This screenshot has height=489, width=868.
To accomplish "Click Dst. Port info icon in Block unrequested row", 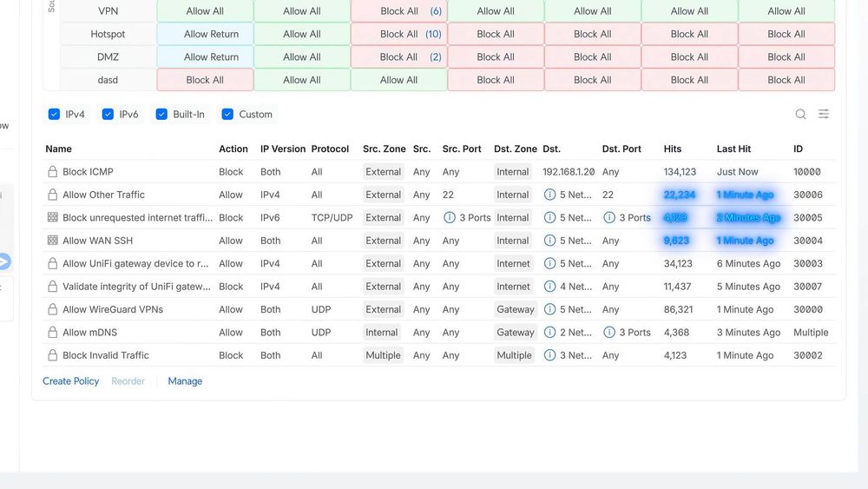I will point(609,218).
